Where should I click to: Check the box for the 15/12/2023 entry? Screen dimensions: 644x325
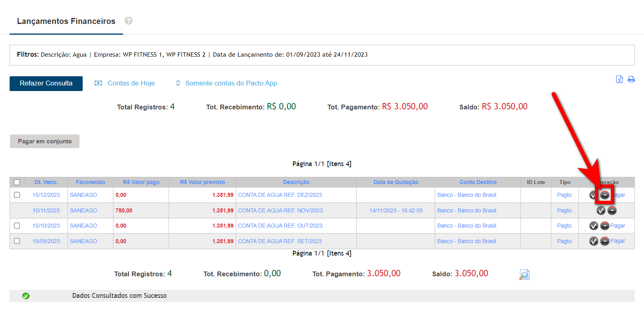(x=17, y=195)
